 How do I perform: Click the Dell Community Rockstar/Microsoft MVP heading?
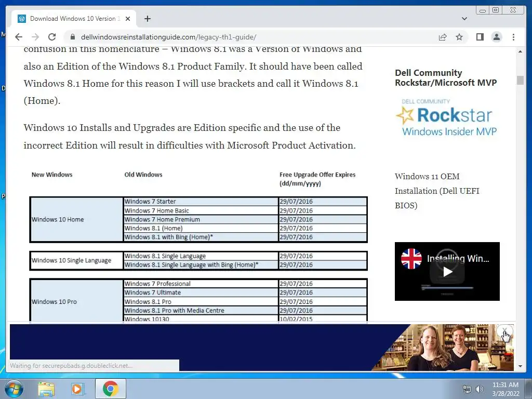point(446,78)
